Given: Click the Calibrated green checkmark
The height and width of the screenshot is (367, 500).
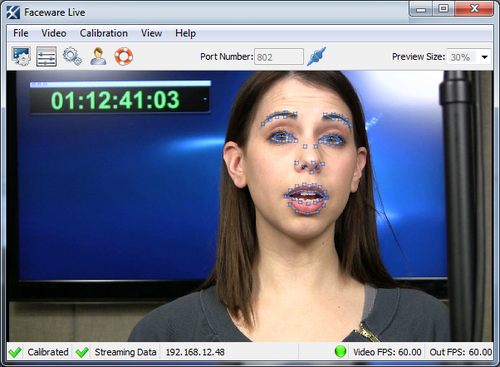Looking at the screenshot, I should (x=15, y=352).
